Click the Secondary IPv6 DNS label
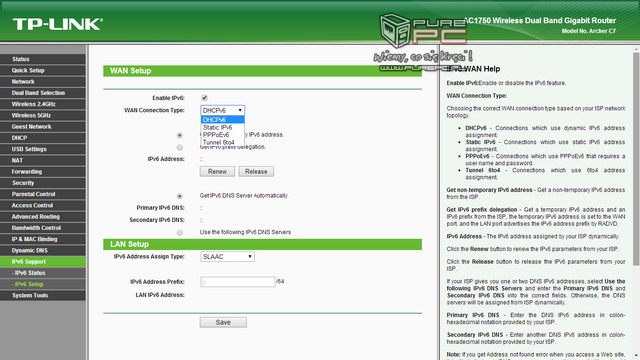This screenshot has width=640, height=360. tap(157, 220)
